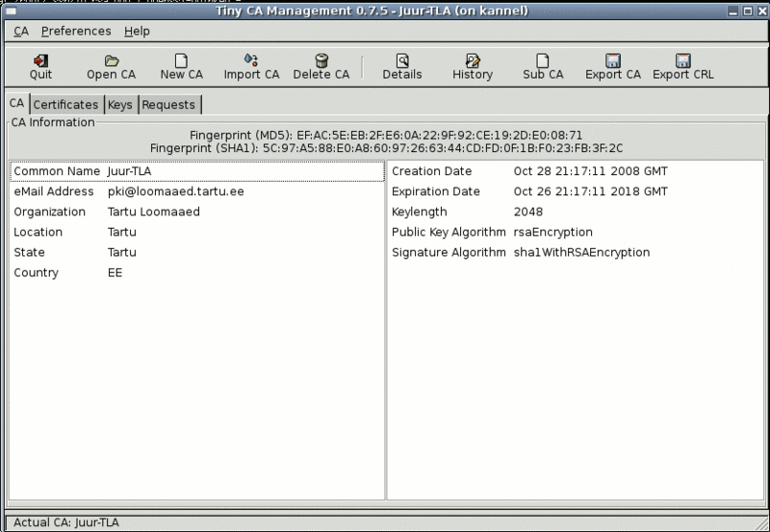Click the Import CA toolbar icon
Image resolution: width=770 pixels, height=532 pixels.
coord(251,61)
